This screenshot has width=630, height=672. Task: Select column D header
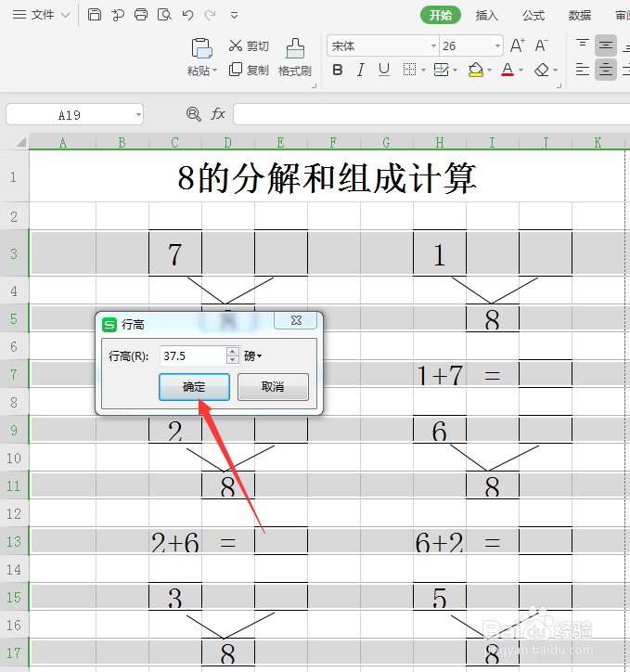point(228,142)
